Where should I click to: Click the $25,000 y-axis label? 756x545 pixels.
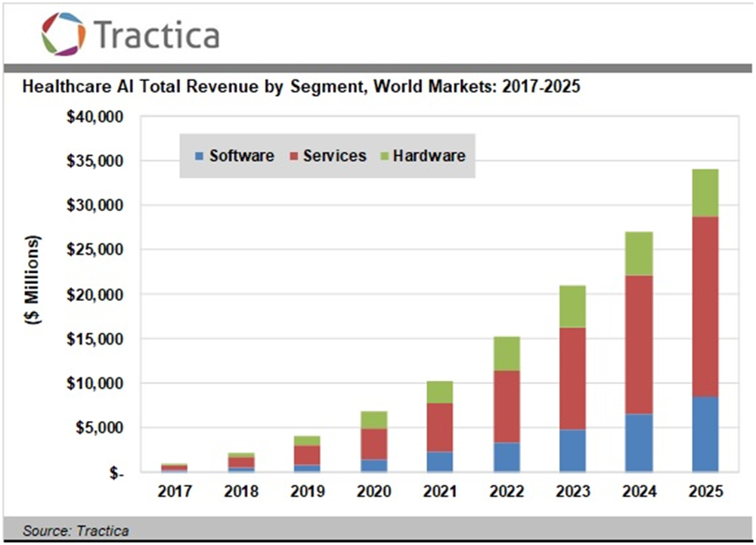(x=95, y=249)
